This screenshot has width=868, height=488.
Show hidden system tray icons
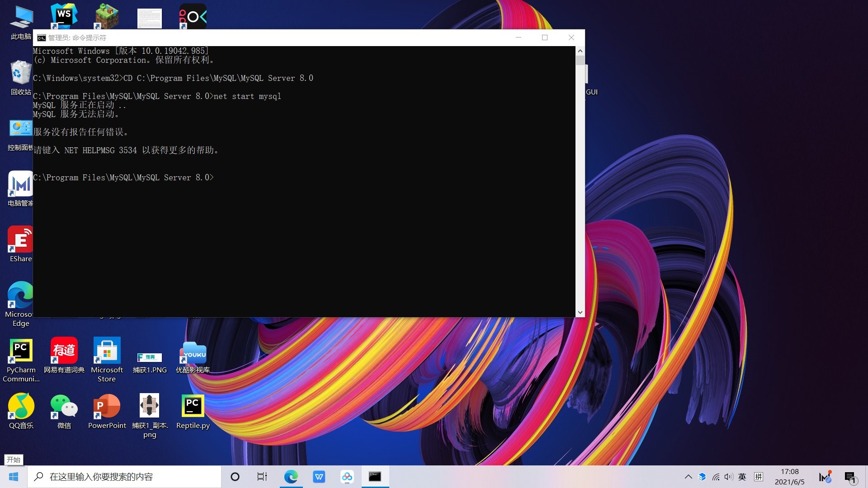click(688, 477)
